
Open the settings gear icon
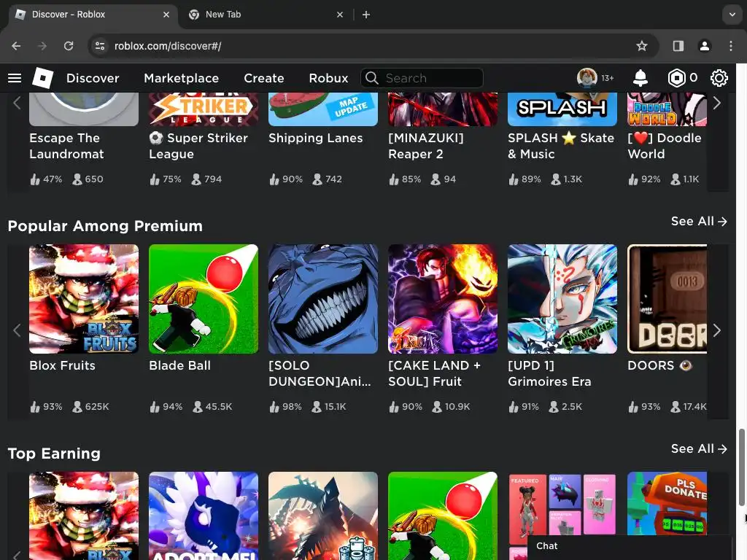719,77
